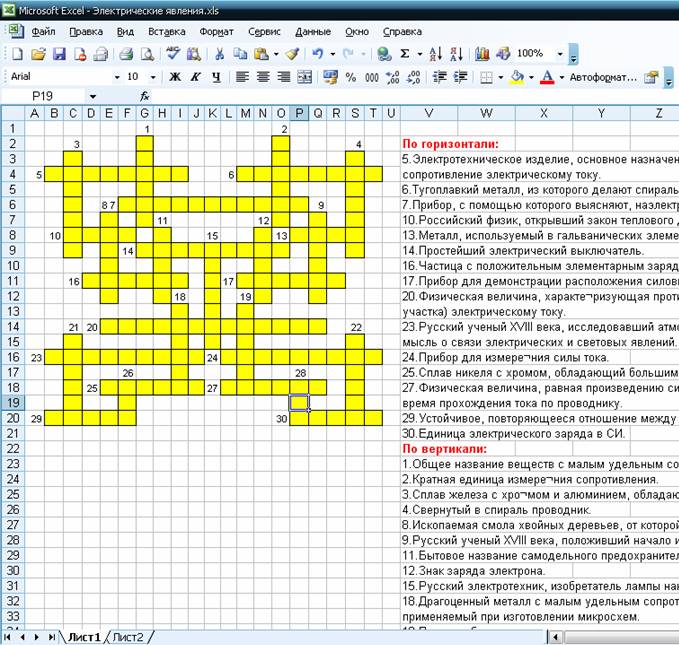Open the Chart Wizard icon
The height and width of the screenshot is (645, 679).
482,54
